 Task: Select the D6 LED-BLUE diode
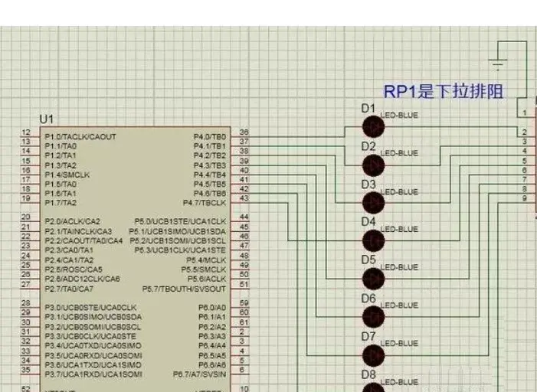pos(373,317)
